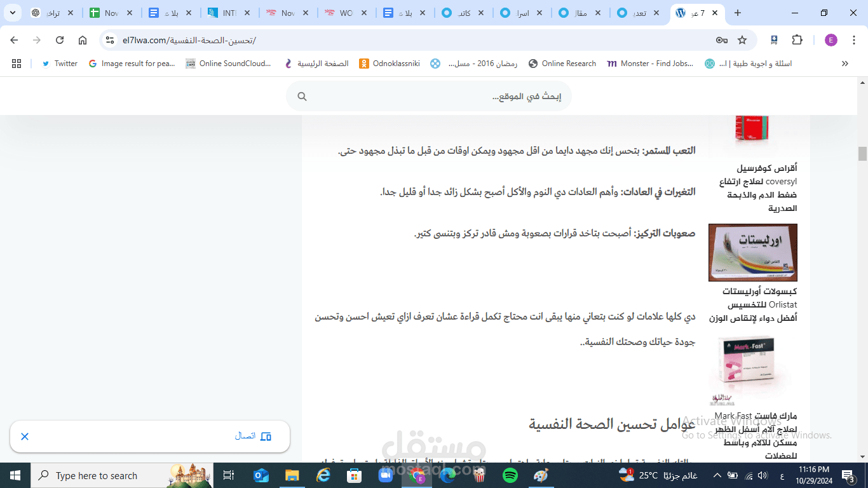Open the weather widget showing 25°C
The height and width of the screenshot is (488, 868).
658,475
